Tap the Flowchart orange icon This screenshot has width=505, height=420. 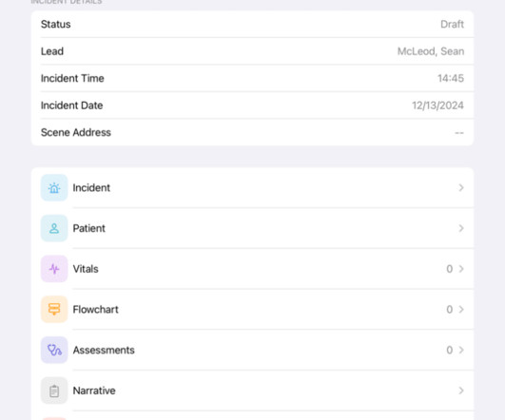click(x=54, y=309)
